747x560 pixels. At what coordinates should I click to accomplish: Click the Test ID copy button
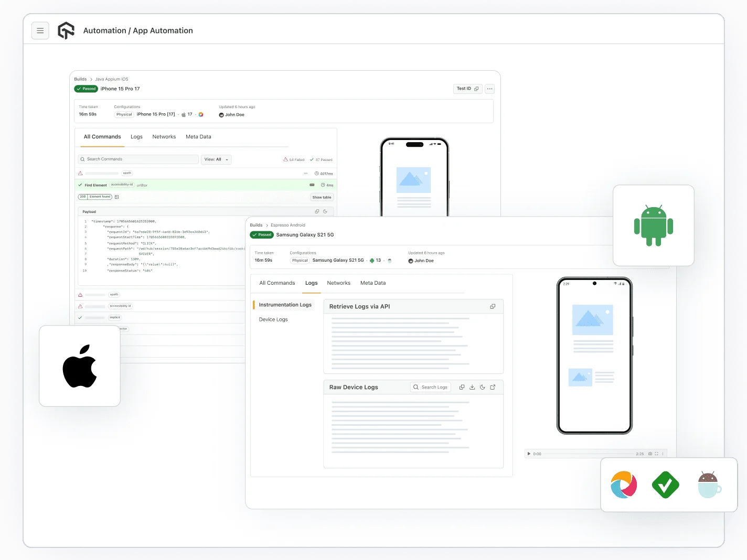tap(467, 89)
